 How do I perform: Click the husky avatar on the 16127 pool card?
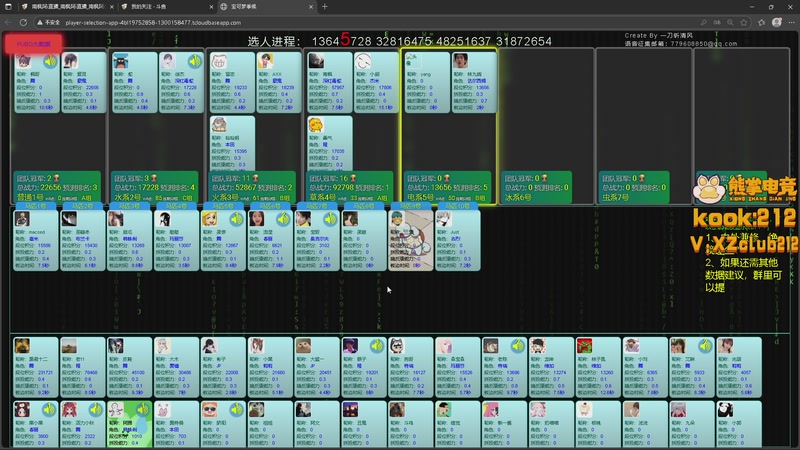click(x=396, y=346)
